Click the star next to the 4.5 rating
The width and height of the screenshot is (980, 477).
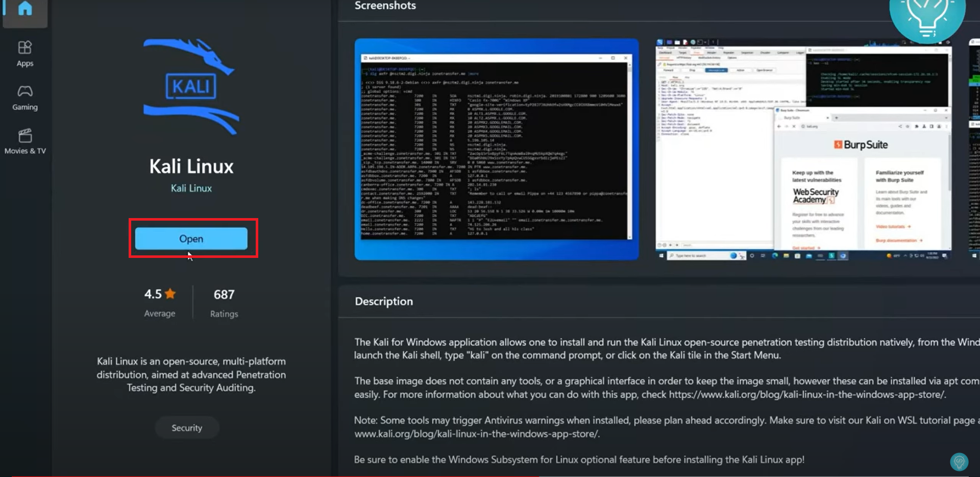pos(171,294)
